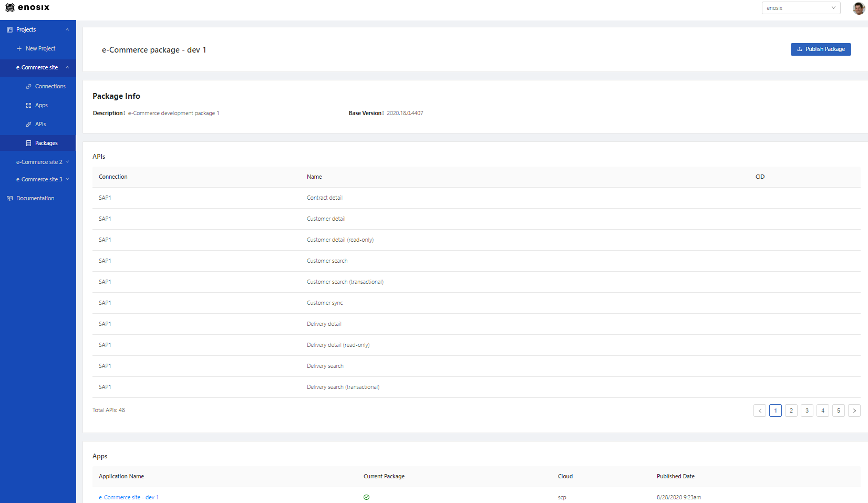The width and height of the screenshot is (868, 503).
Task: Click Contract detail API row
Action: click(477, 198)
